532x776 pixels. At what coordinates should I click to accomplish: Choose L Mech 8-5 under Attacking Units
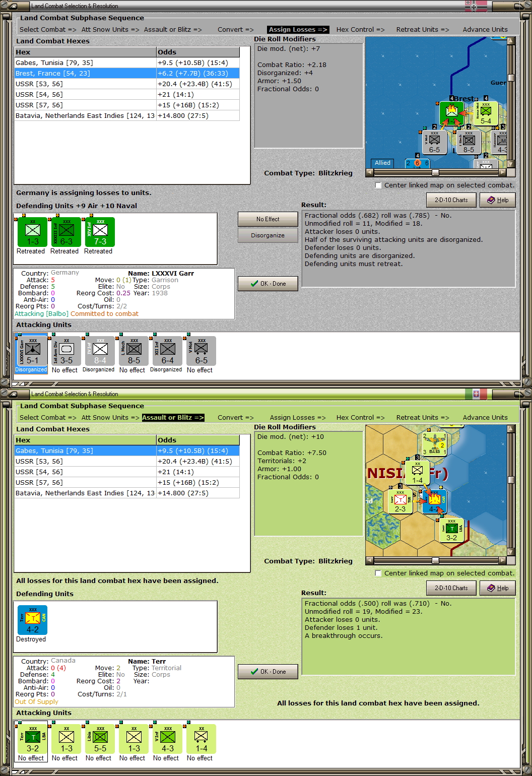(x=134, y=351)
